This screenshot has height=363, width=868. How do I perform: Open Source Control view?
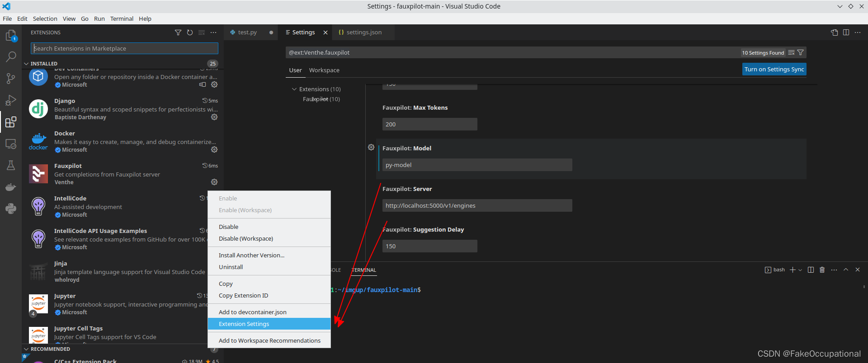click(11, 79)
